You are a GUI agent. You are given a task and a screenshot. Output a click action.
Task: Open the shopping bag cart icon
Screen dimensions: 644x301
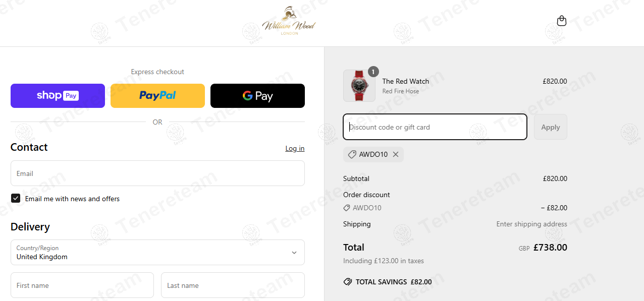561,21
